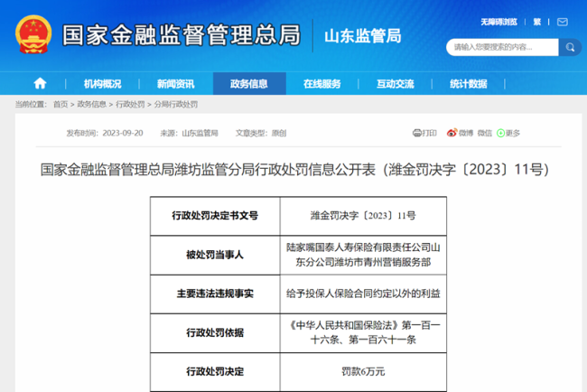Click the 行政处罚决定书文号 header cell

(x=215, y=216)
